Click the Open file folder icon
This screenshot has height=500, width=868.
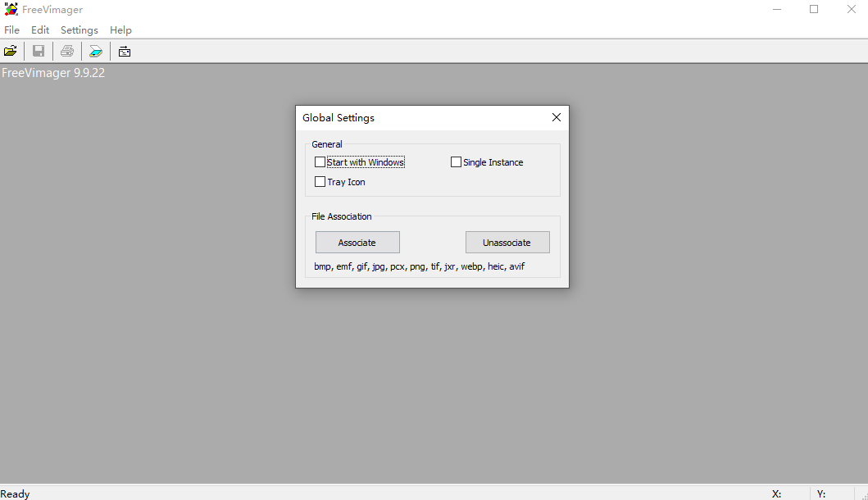point(11,52)
